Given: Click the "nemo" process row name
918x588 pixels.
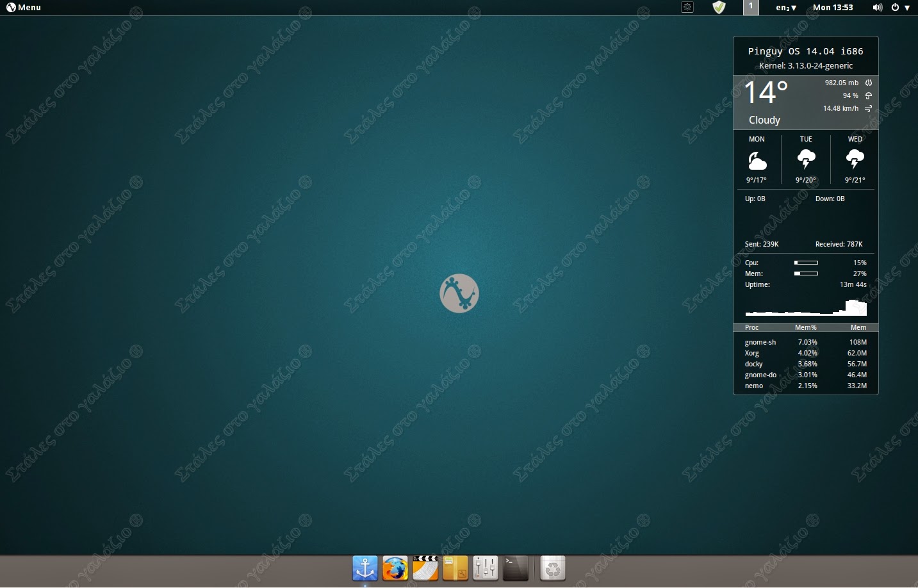Looking at the screenshot, I should tap(754, 386).
